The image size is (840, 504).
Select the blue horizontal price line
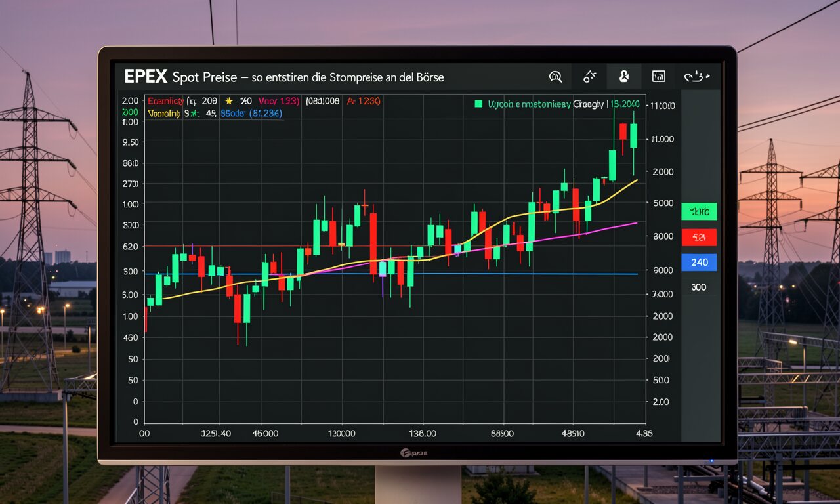tap(391, 274)
